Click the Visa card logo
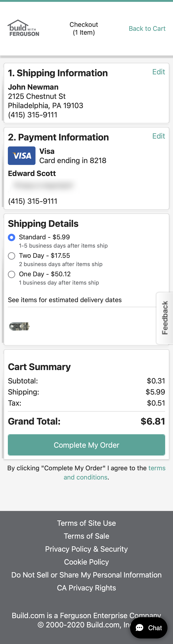This screenshot has width=173, height=644. (x=22, y=156)
